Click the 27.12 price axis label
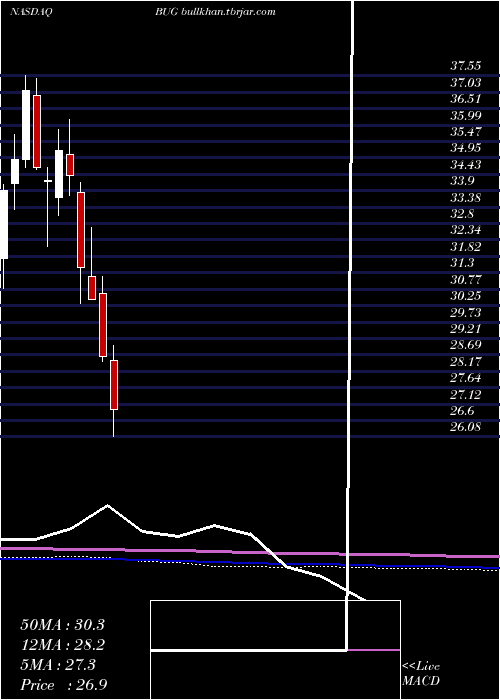 click(466, 395)
